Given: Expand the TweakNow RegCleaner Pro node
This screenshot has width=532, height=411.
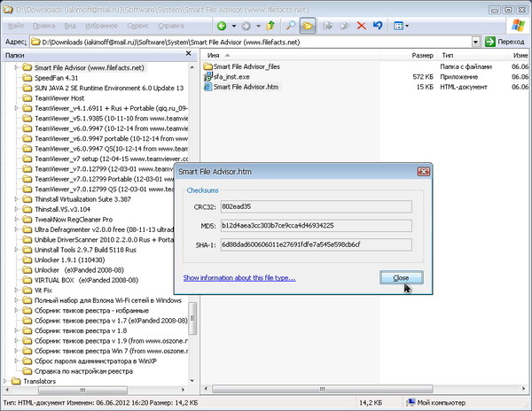Looking at the screenshot, I should pos(16,220).
